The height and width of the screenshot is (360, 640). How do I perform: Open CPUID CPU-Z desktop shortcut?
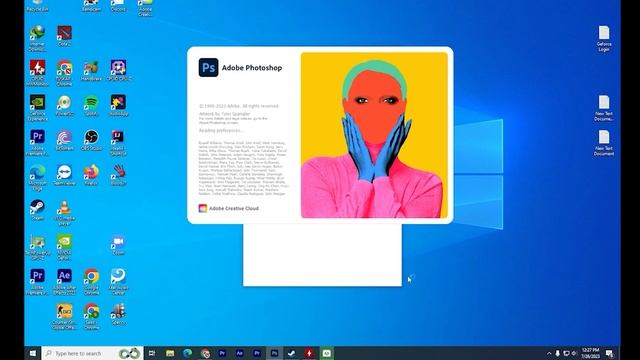coord(118,71)
